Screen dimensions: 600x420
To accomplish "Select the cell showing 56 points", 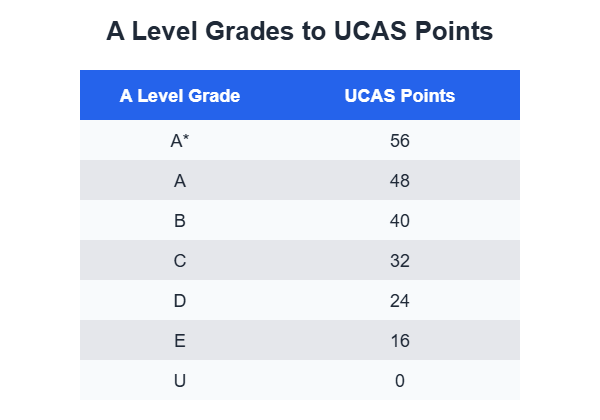I will click(400, 141).
